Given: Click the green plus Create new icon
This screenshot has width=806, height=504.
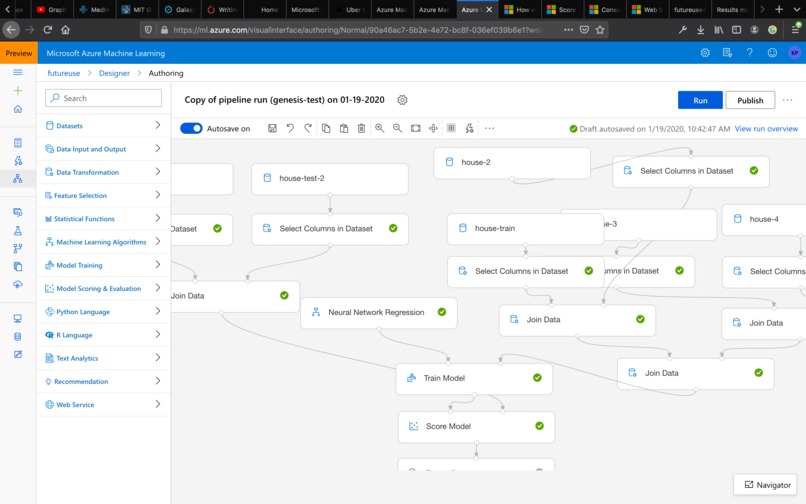Looking at the screenshot, I should tap(18, 91).
